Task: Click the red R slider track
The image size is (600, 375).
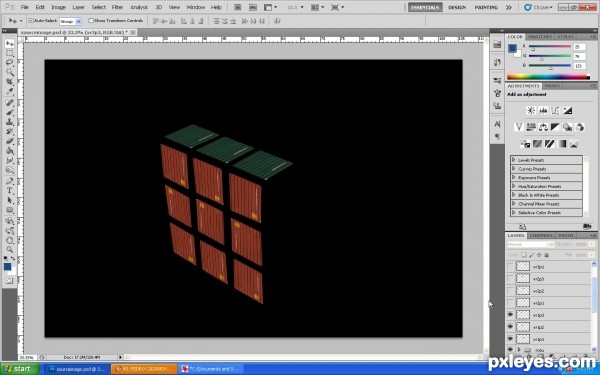Action: 550,46
